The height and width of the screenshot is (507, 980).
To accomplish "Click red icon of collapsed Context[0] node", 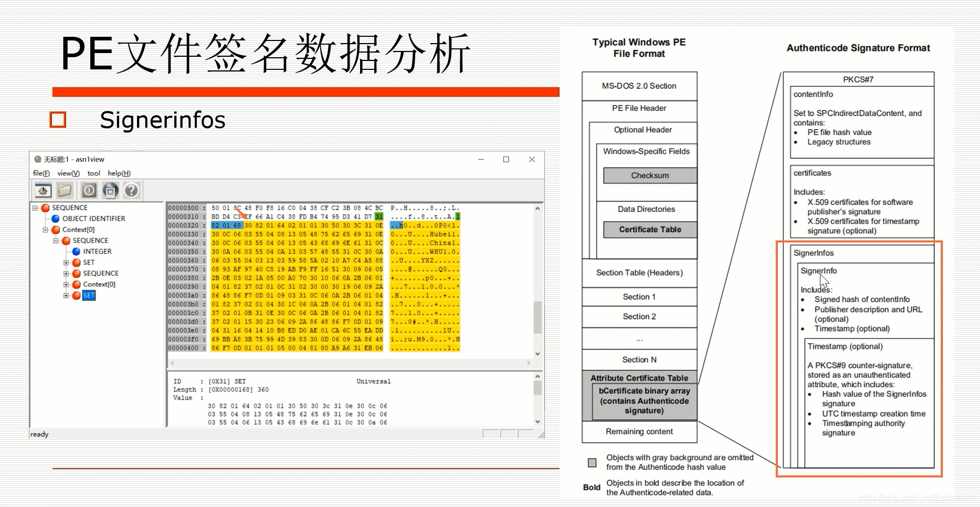I will click(76, 284).
